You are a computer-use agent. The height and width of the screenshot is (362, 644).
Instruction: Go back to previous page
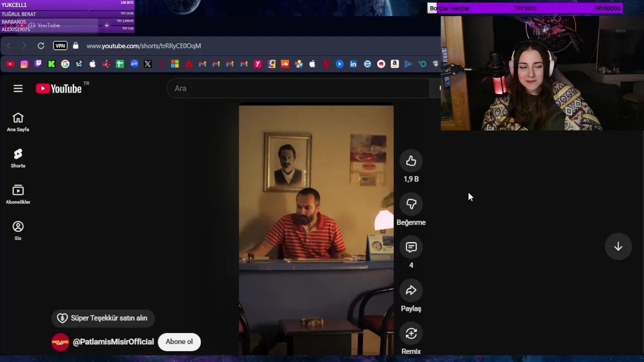tap(9, 46)
